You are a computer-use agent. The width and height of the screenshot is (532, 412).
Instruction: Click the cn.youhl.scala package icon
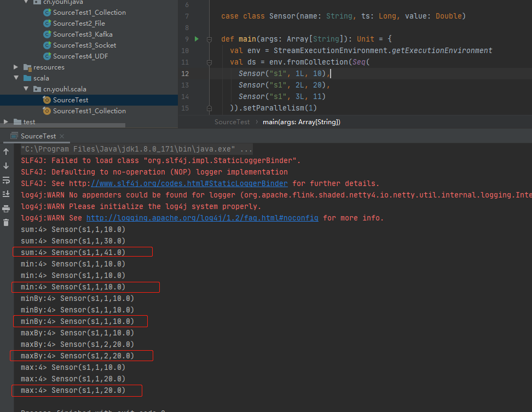(x=37, y=89)
